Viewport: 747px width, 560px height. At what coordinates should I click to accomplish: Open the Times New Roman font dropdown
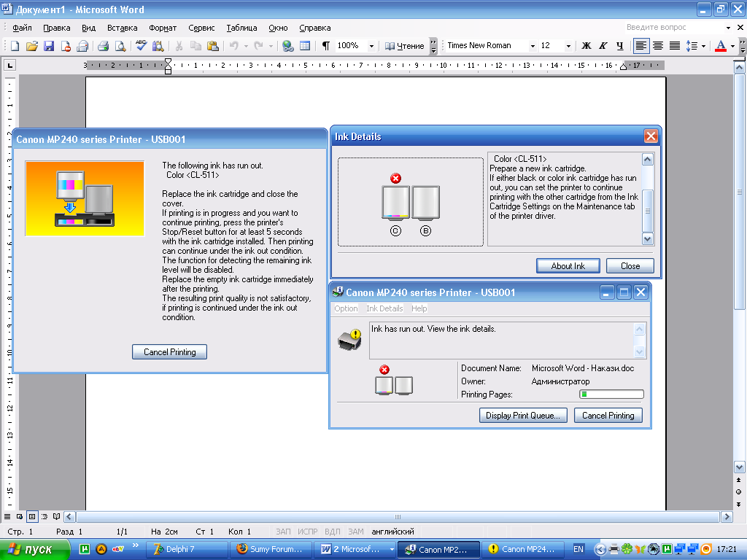(533, 46)
